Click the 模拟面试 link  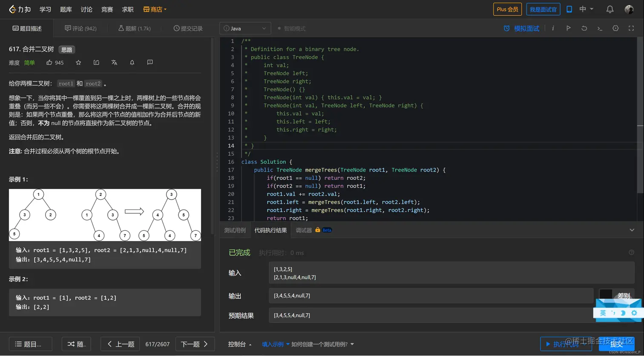click(526, 29)
